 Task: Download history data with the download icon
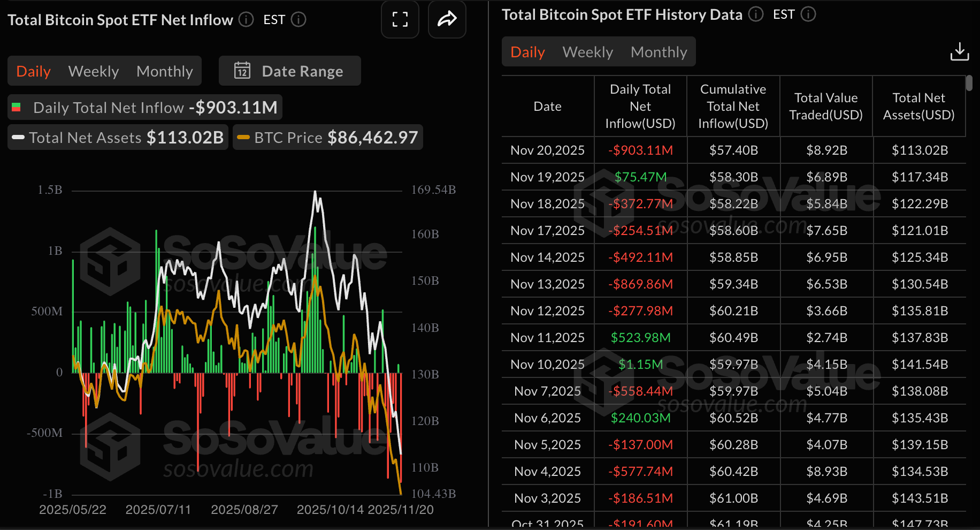click(x=959, y=52)
